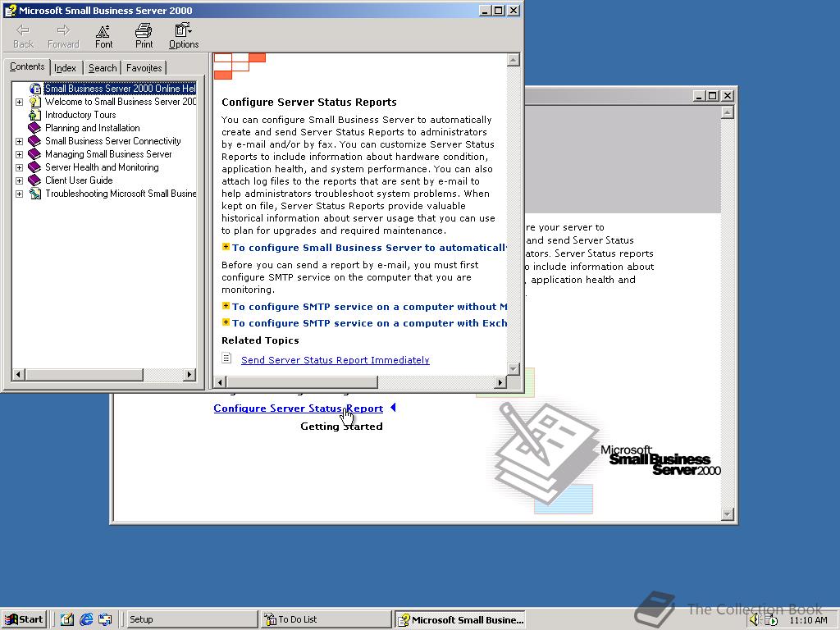Click the 'Related Topics' heading
Viewport: 840px width, 630px height.
pyautogui.click(x=260, y=340)
